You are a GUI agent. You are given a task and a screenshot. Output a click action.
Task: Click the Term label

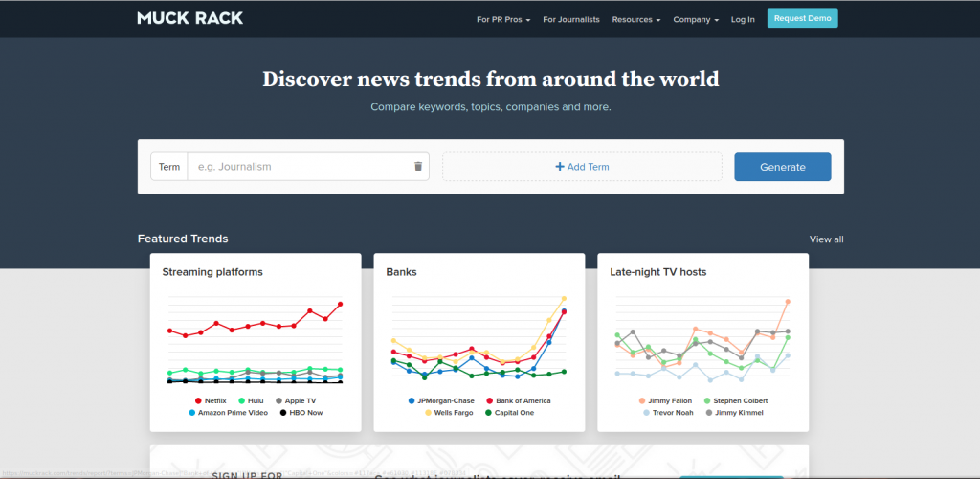[168, 167]
